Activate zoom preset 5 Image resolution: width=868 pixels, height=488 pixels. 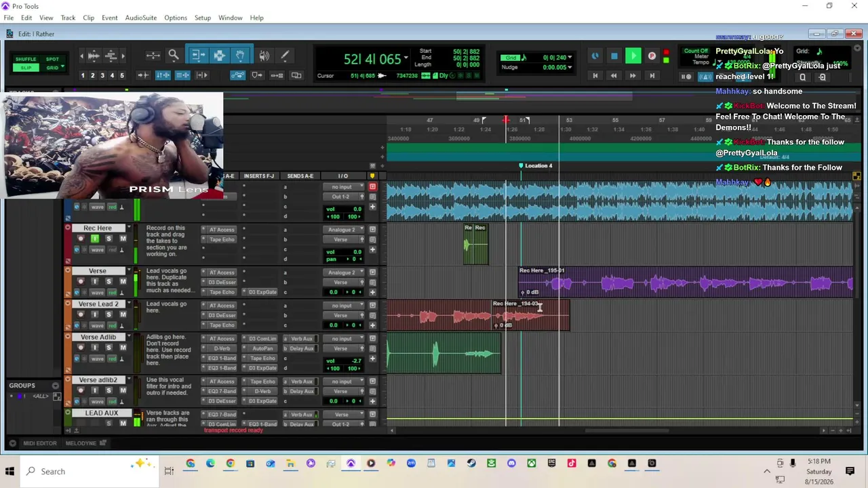(122, 75)
